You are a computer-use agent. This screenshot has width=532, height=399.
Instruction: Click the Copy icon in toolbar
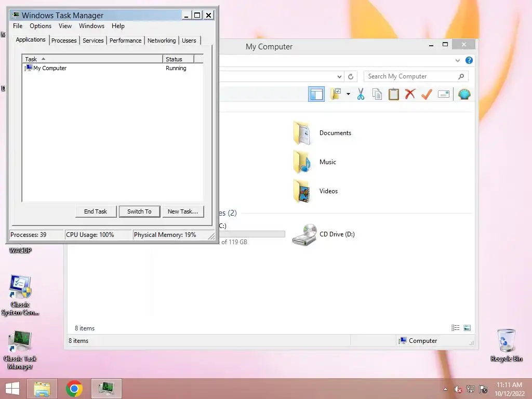point(377,95)
